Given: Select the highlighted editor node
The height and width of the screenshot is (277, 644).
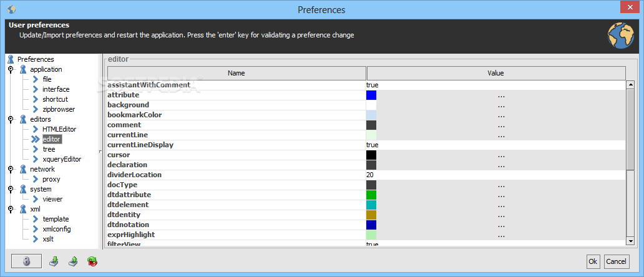Looking at the screenshot, I should point(51,139).
